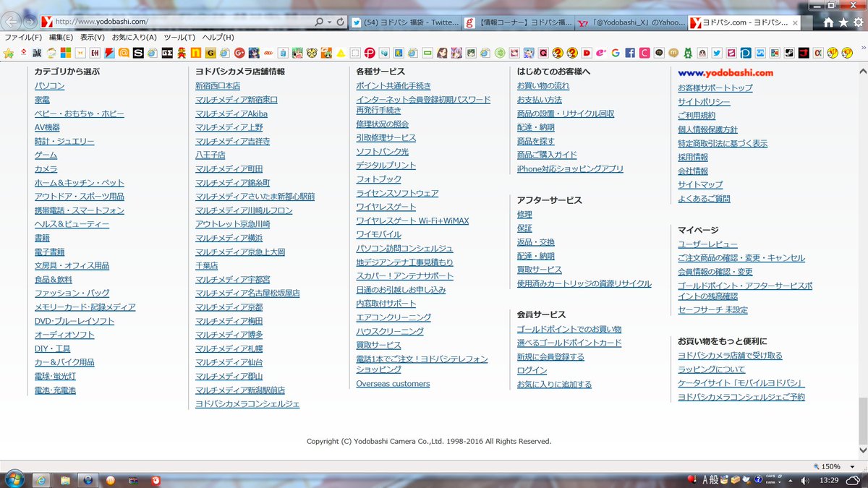Open the お気に入り(A) menu
The height and width of the screenshot is (488, 868).
135,37
